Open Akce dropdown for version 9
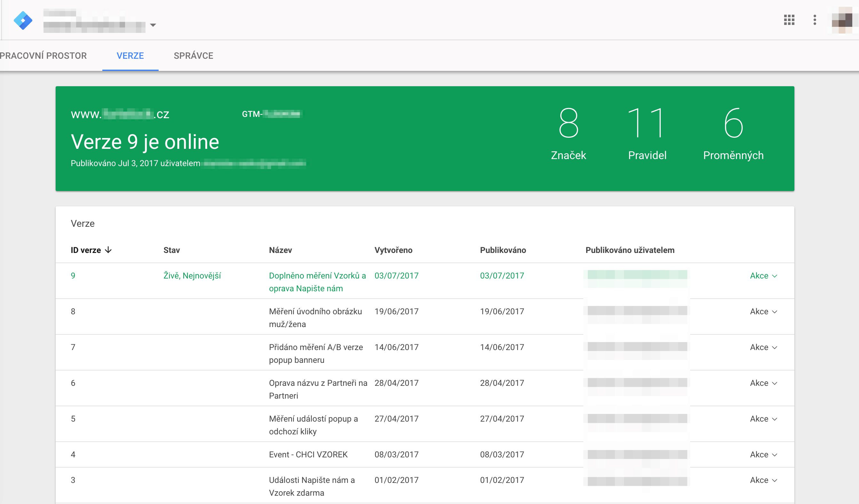The height and width of the screenshot is (504, 859). [763, 276]
